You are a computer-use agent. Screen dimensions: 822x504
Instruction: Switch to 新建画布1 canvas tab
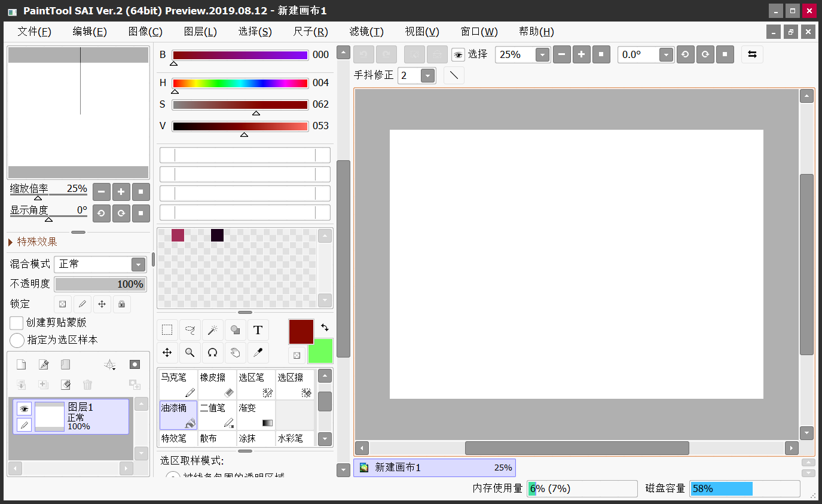click(435, 468)
